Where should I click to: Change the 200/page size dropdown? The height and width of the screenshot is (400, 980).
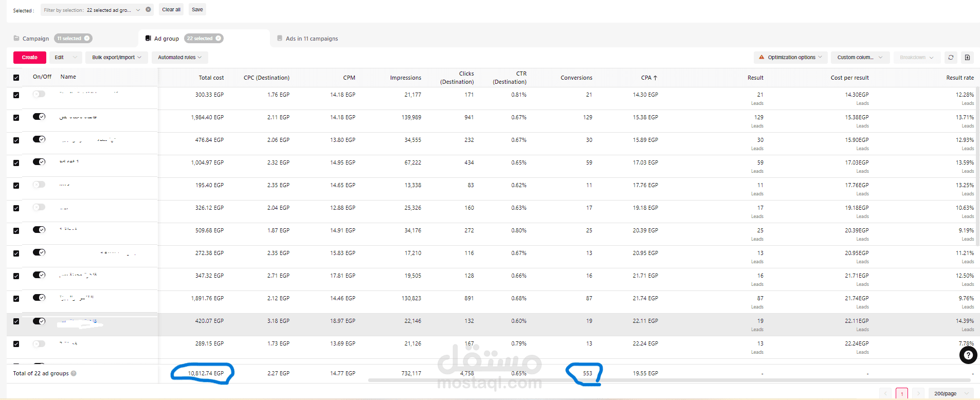coord(951,393)
